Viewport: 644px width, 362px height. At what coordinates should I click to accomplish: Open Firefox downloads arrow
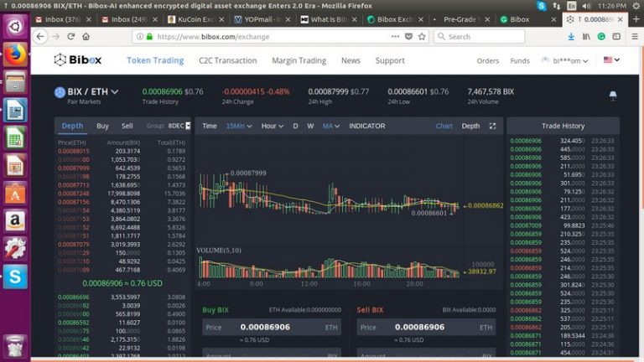coord(571,37)
